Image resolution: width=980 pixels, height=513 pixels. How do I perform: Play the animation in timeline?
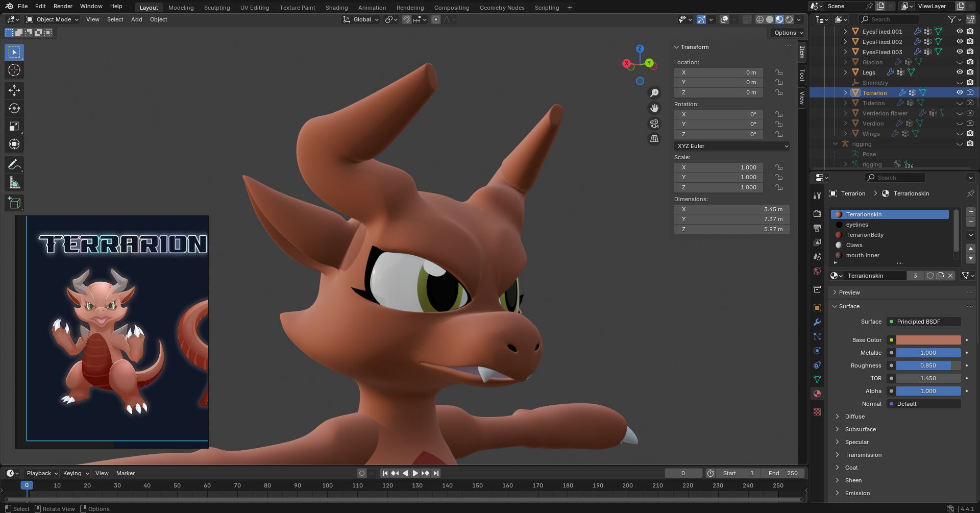pos(415,473)
